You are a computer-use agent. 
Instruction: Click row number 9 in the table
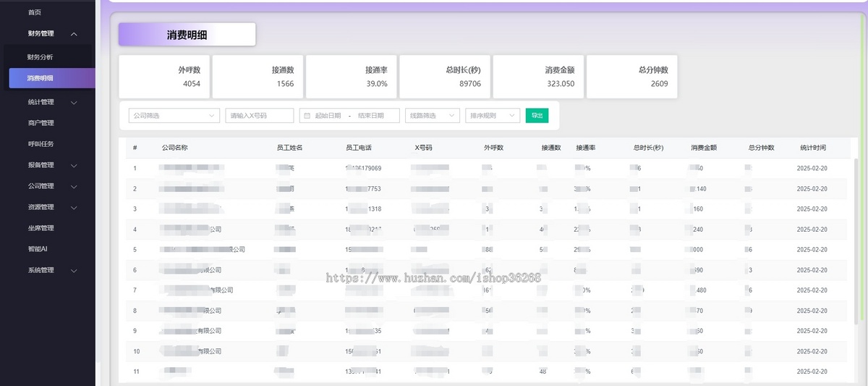point(135,331)
